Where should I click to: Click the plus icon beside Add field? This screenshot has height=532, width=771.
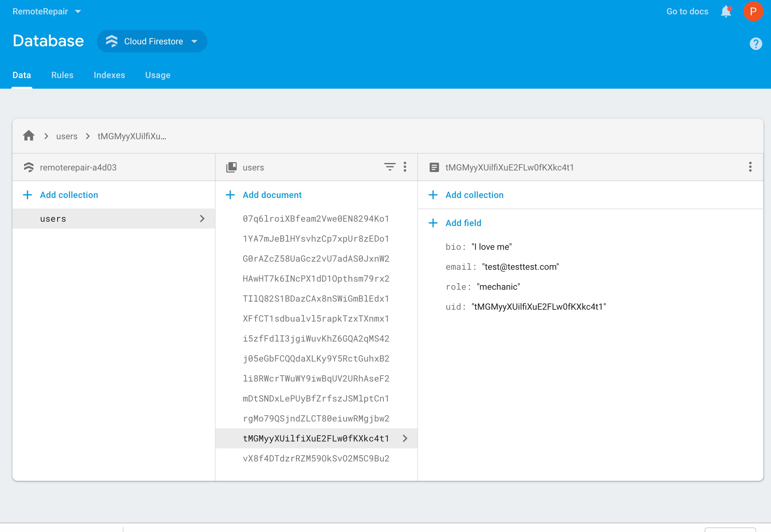(433, 223)
